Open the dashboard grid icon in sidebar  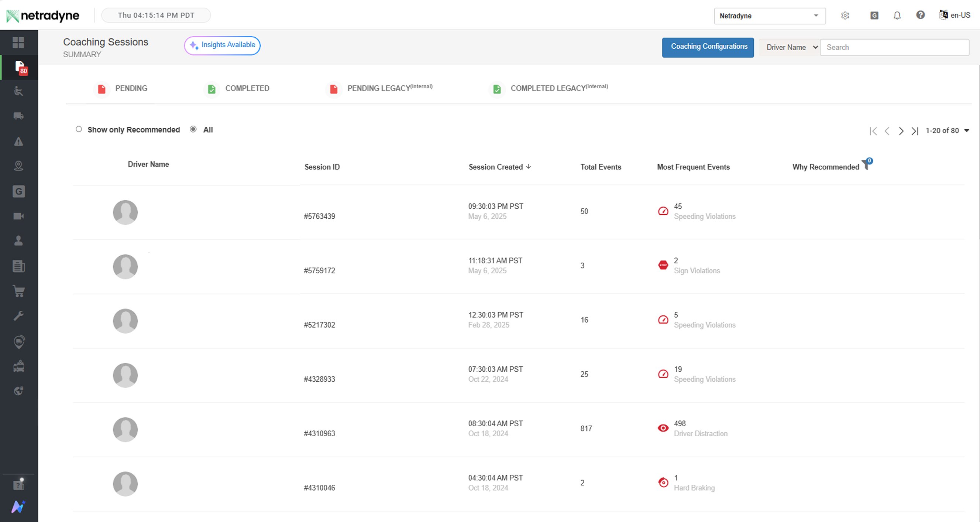click(x=18, y=42)
